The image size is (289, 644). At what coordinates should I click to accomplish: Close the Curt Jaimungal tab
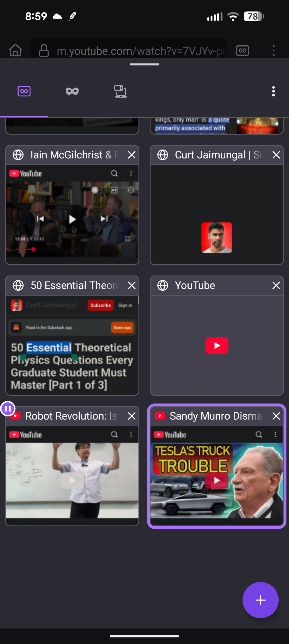(x=276, y=155)
